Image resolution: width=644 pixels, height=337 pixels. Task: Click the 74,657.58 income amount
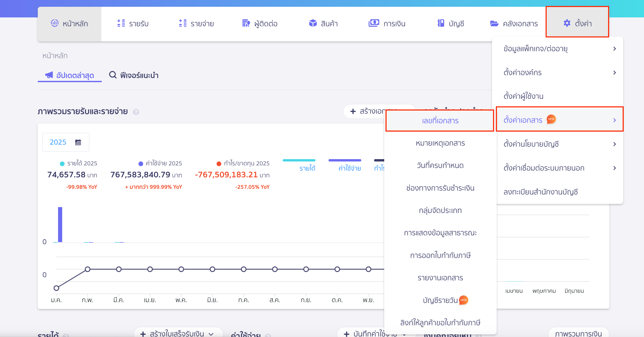66,174
